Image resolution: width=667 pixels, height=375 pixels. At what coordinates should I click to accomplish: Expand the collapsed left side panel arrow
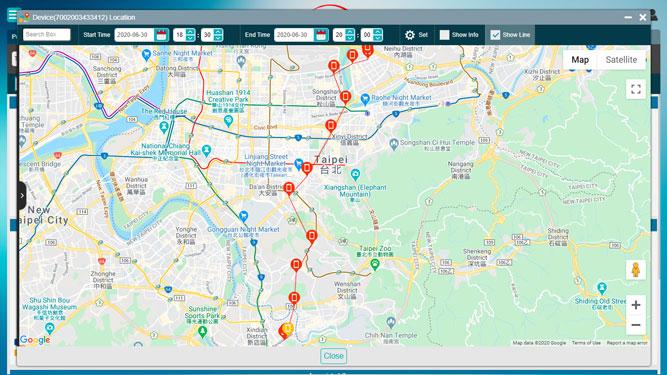[22, 196]
